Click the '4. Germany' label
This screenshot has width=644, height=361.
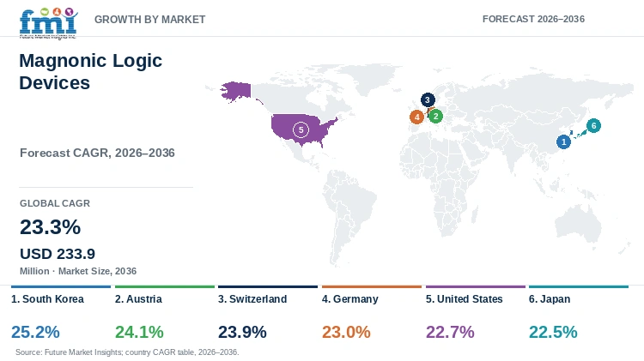coord(350,299)
